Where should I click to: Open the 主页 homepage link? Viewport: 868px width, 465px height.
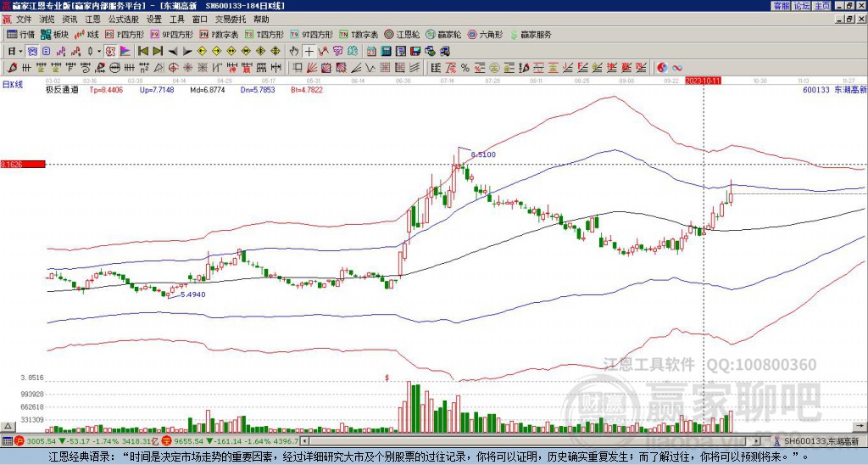pyautogui.click(x=822, y=6)
